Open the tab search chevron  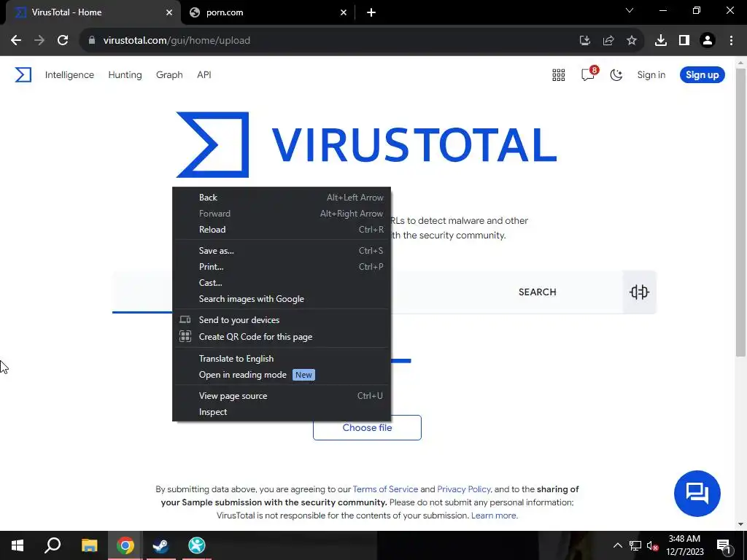pos(630,10)
